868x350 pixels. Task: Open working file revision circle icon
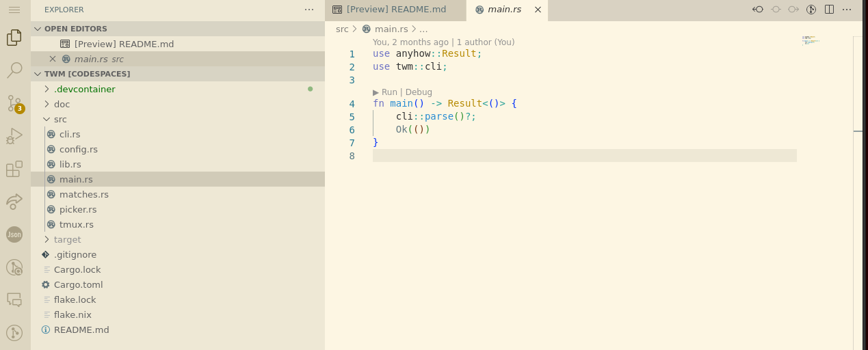(x=776, y=10)
